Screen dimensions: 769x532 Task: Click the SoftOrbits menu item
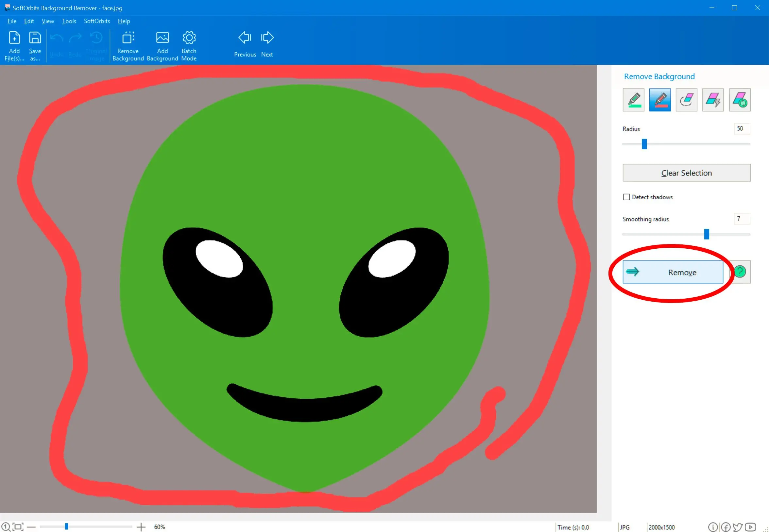coord(97,21)
